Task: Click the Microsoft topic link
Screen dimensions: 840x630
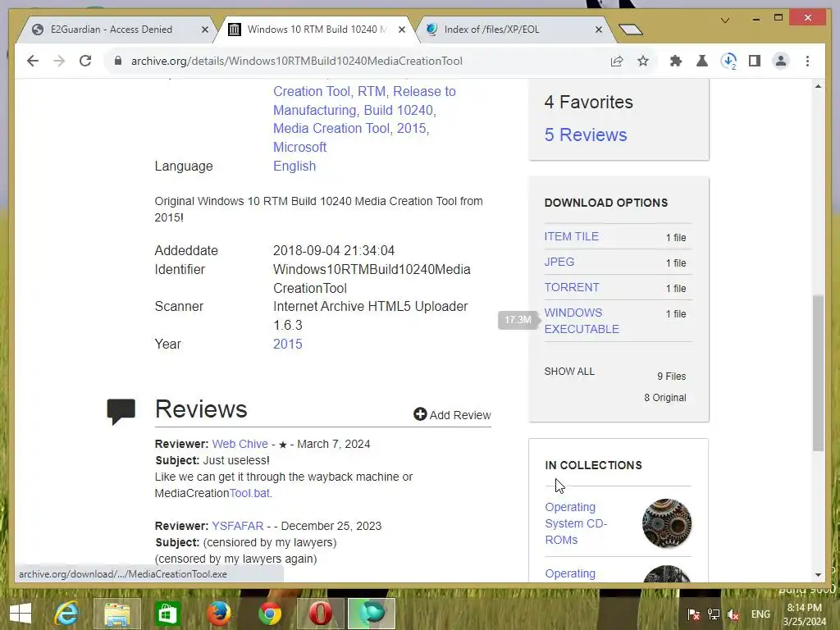Action: click(x=300, y=147)
